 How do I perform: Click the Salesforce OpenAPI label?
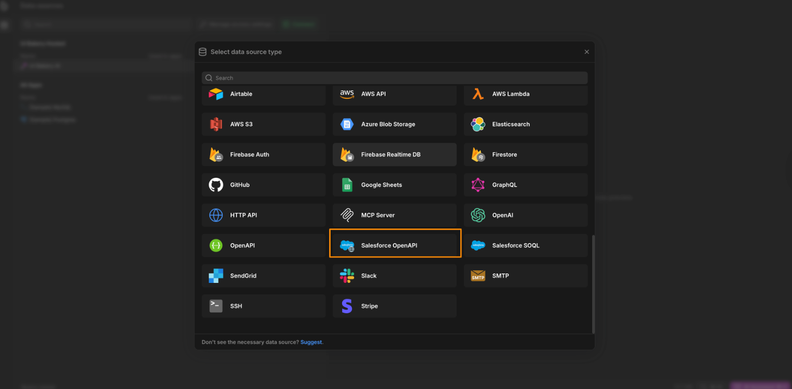(x=389, y=246)
